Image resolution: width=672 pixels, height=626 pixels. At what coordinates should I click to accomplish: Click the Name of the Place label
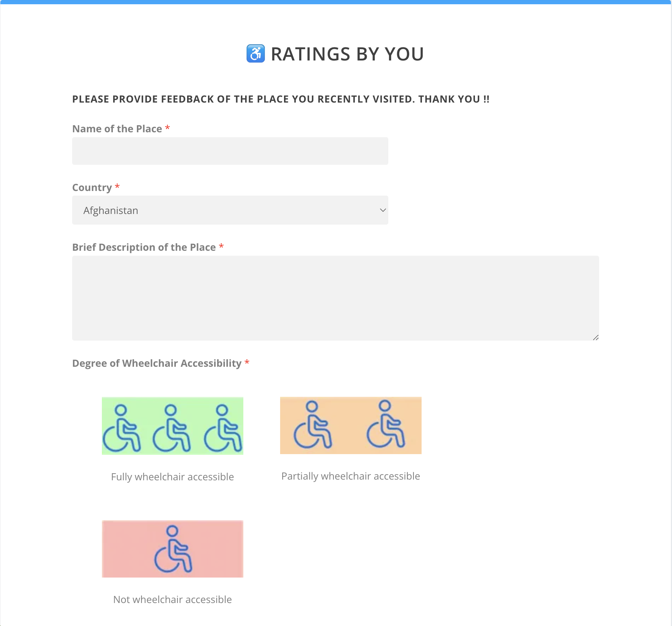(117, 129)
